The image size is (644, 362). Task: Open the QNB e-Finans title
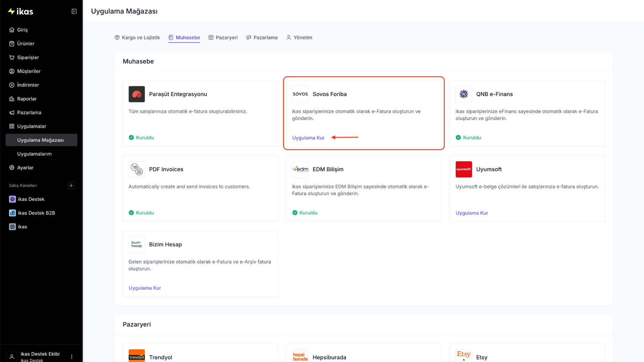[x=494, y=94]
